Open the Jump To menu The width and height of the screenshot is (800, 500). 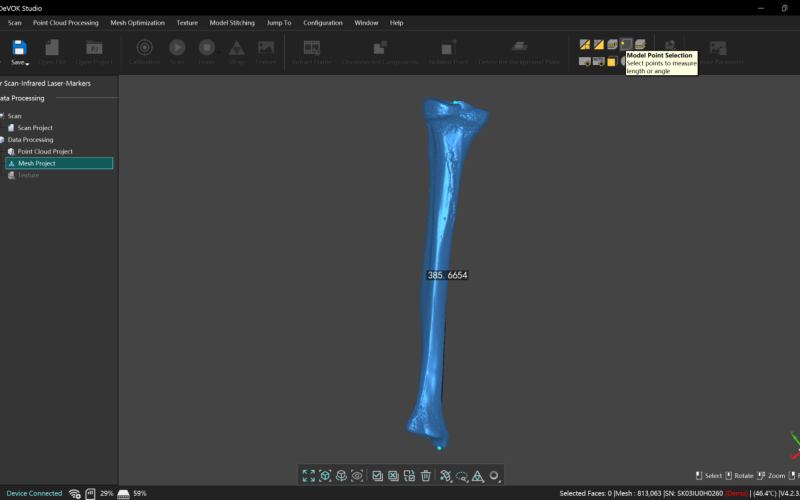281,22
